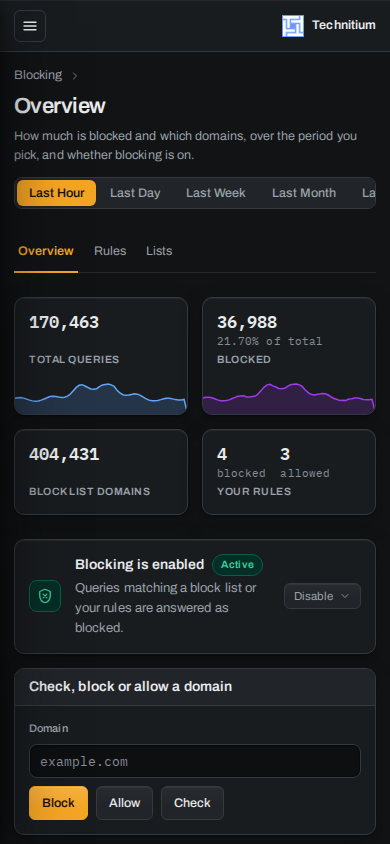
Task: Click the Technitium brand name
Action: [344, 25]
